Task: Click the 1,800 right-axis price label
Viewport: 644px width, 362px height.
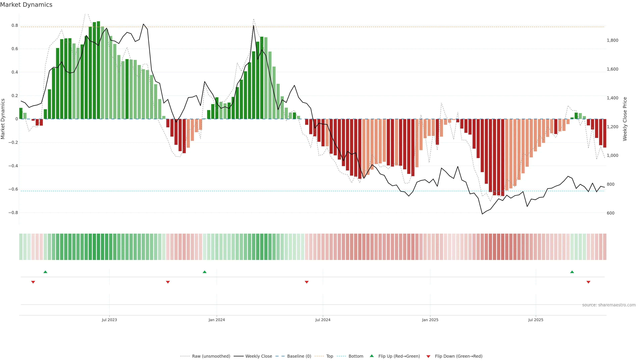Action: [x=612, y=40]
